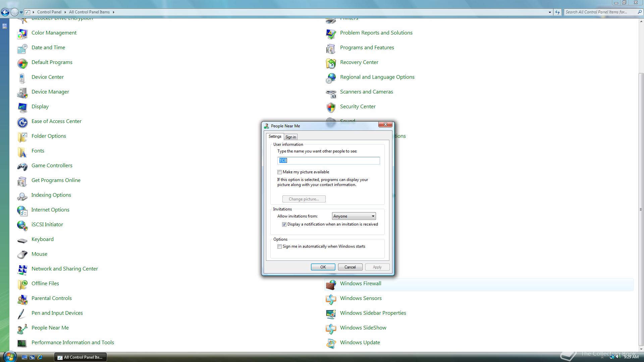Open Regional and Language Options link
Screen dimensions: 644x362
(377, 77)
